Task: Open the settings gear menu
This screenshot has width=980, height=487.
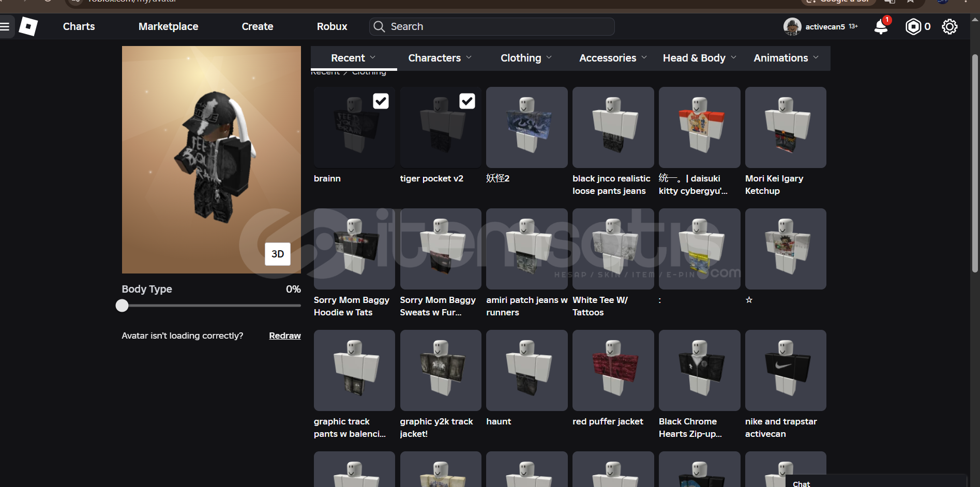Action: point(949,26)
